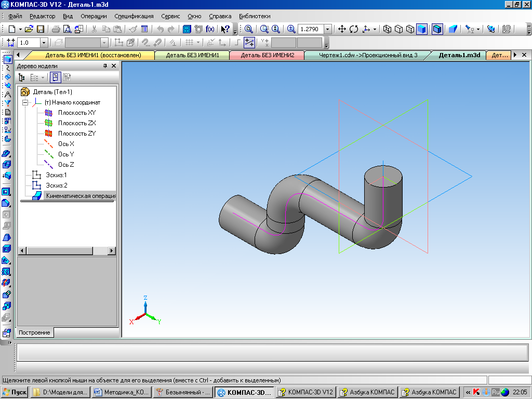
Task: Click the Kaspersky red K tray icon
Action: pyautogui.click(x=476, y=392)
